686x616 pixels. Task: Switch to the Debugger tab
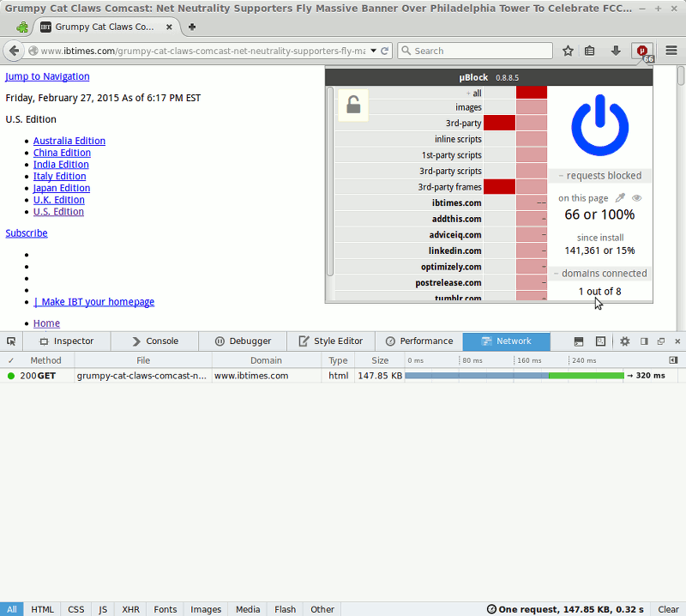pyautogui.click(x=244, y=341)
